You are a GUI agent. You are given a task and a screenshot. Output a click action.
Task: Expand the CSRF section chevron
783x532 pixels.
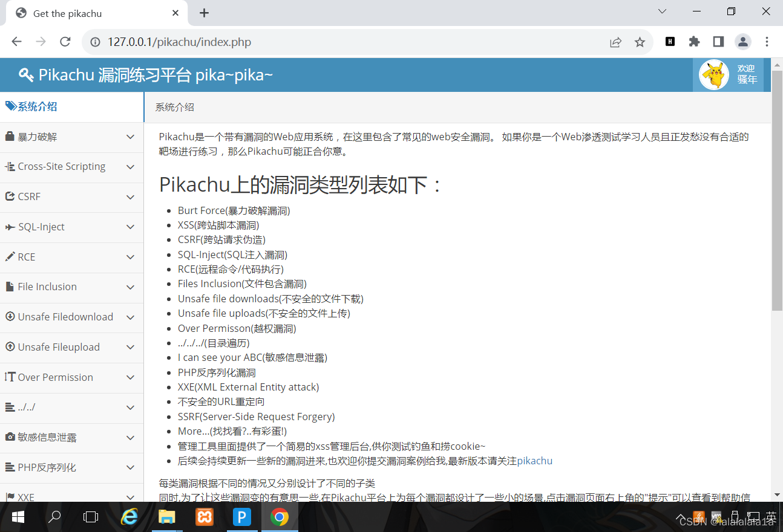pyautogui.click(x=131, y=197)
